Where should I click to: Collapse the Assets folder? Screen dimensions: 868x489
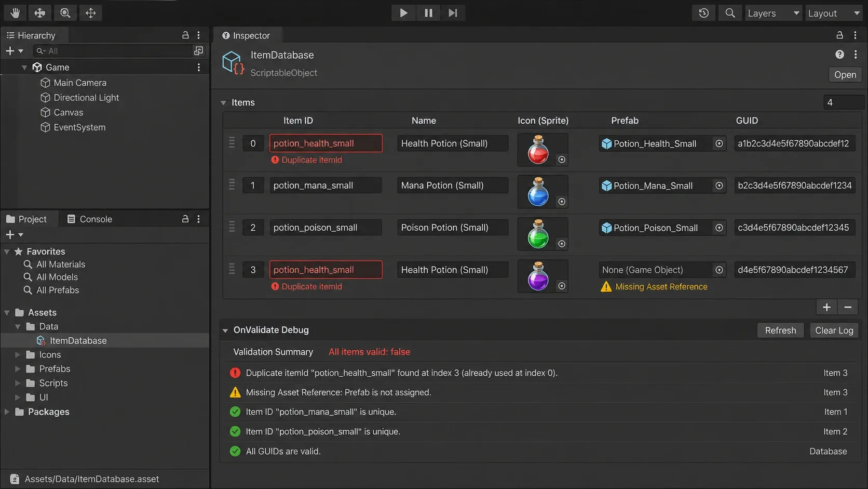[7, 313]
